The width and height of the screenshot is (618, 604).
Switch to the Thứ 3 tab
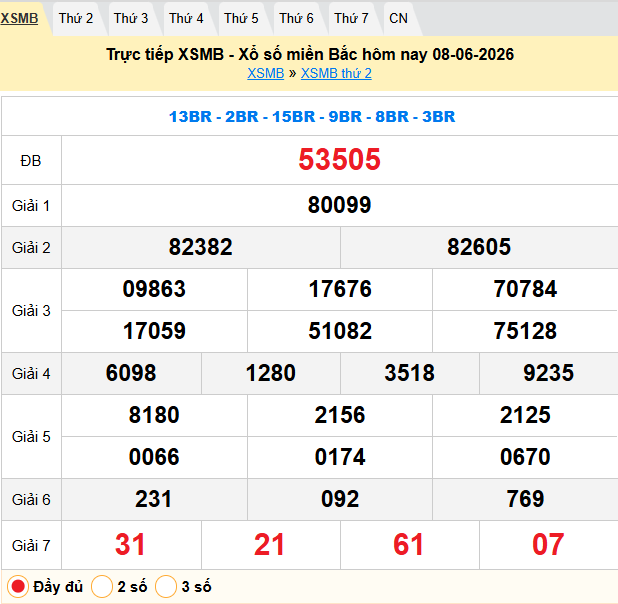pos(131,19)
